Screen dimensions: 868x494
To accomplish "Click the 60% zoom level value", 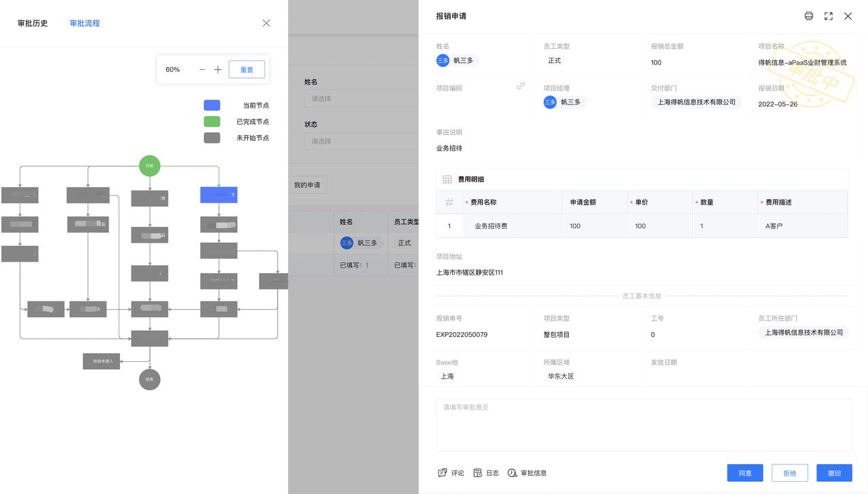I will click(x=173, y=70).
